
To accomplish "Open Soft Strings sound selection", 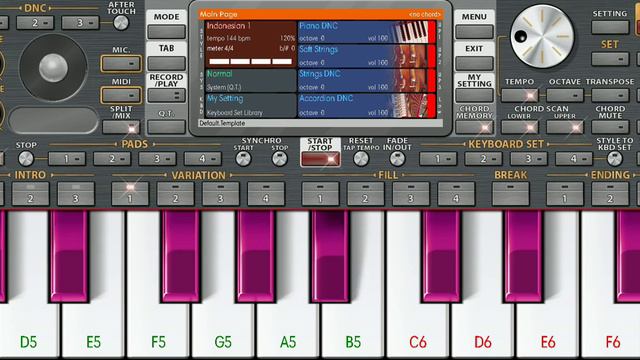I will (x=366, y=56).
